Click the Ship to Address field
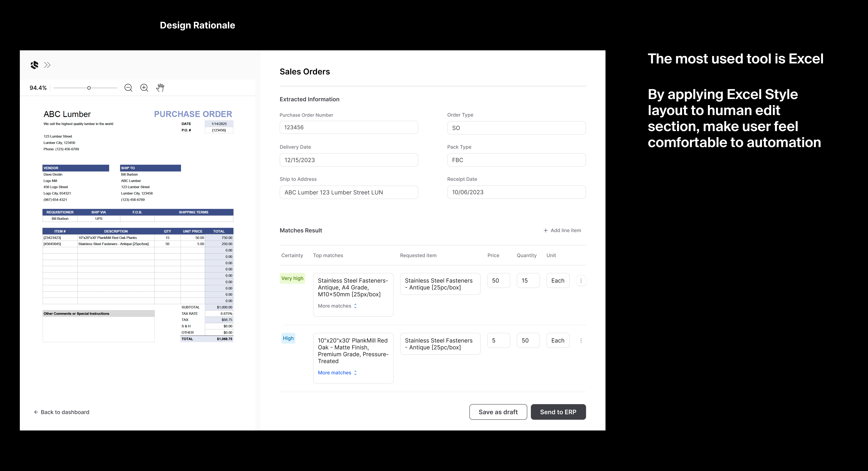The width and height of the screenshot is (868, 471). point(349,192)
